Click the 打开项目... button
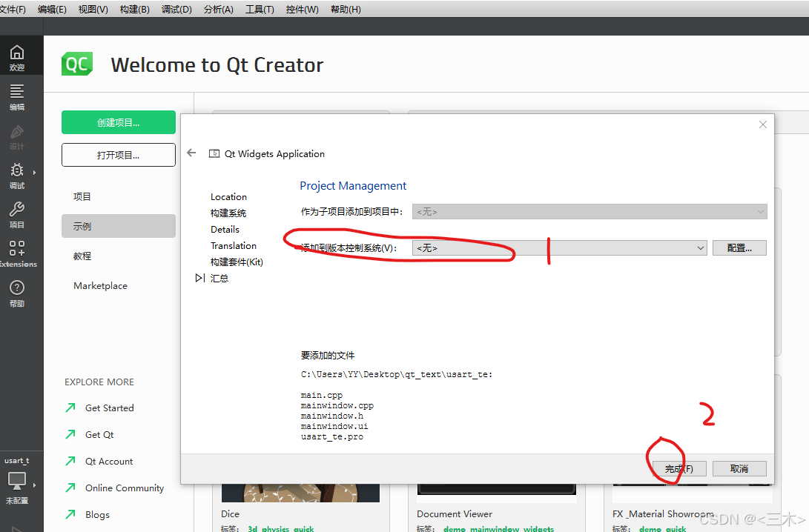This screenshot has width=809, height=532. coord(118,155)
